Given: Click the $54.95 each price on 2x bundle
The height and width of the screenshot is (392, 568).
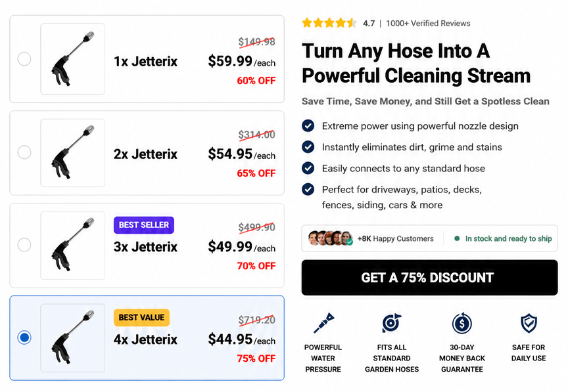Looking at the screenshot, I should click(242, 154).
